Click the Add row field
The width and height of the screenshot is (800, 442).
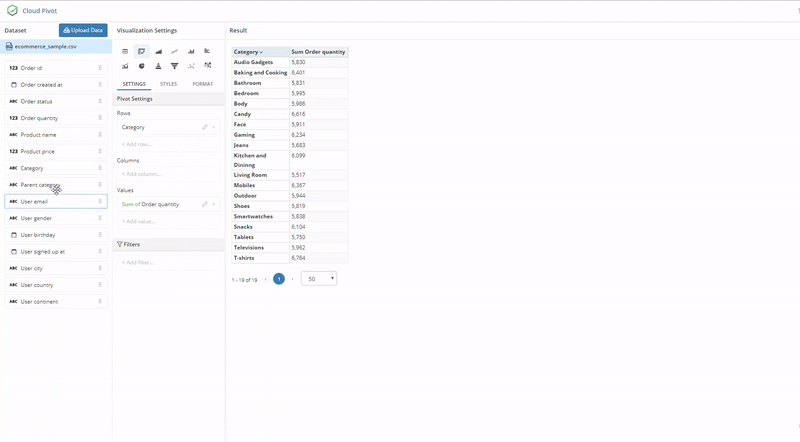pyautogui.click(x=167, y=145)
